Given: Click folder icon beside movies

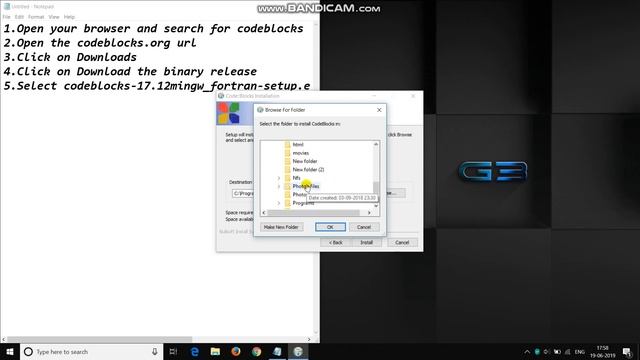Looking at the screenshot, I should coord(287,153).
